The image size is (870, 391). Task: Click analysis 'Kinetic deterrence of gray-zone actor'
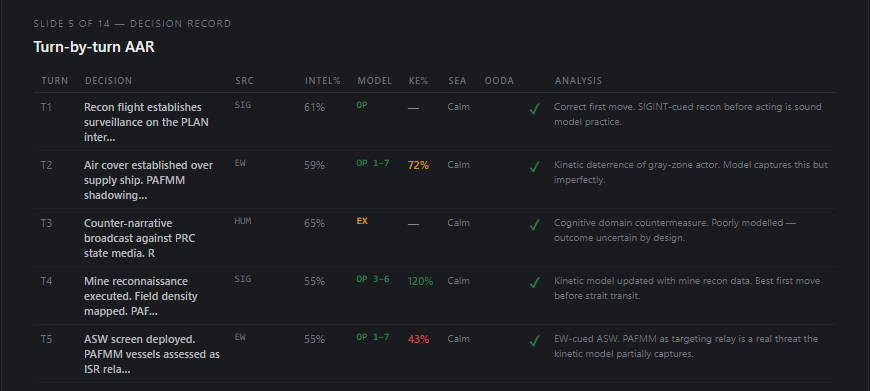pyautogui.click(x=691, y=172)
